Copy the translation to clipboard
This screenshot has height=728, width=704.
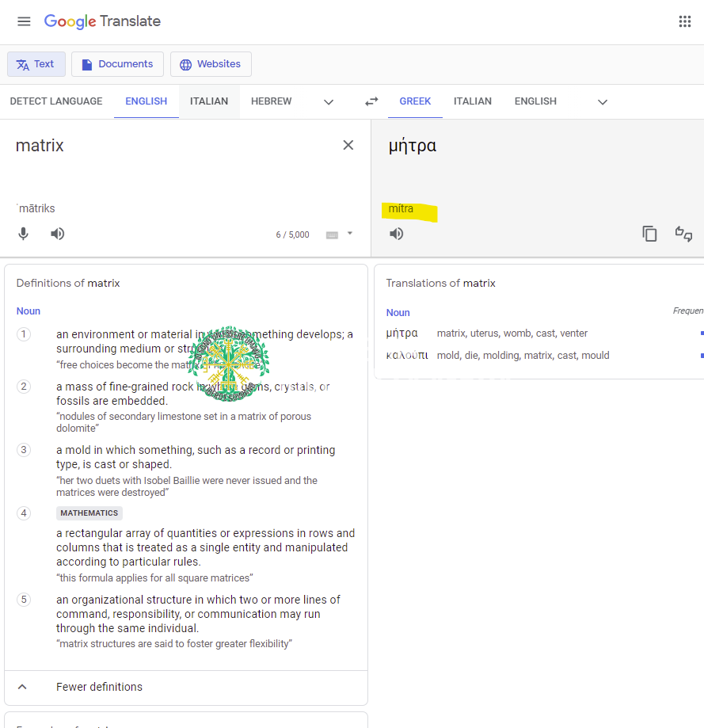(x=649, y=234)
